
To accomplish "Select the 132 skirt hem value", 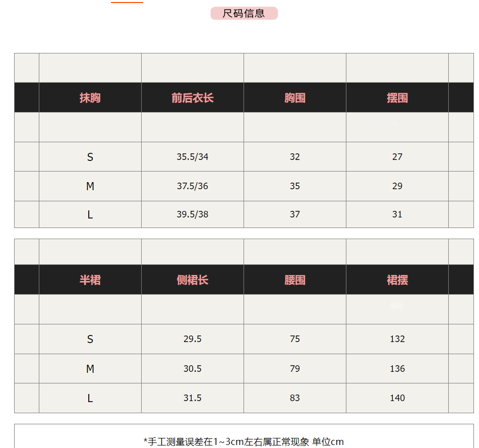I will point(397,339).
